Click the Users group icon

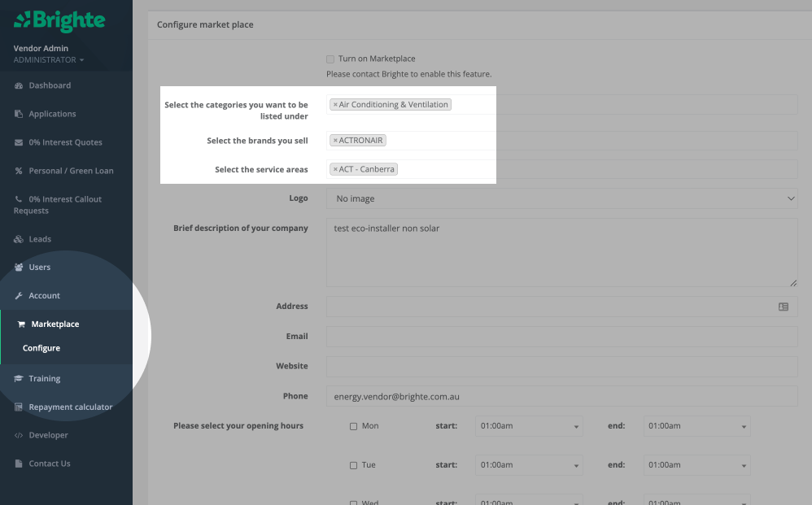click(x=19, y=267)
